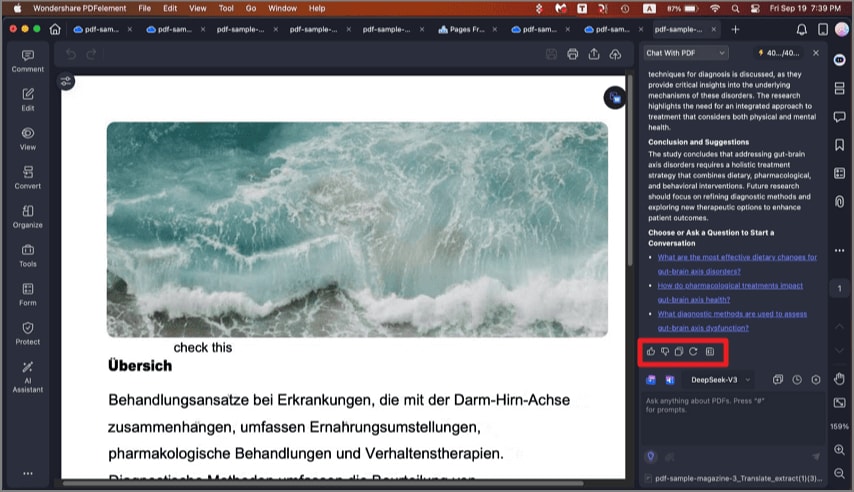The height and width of the screenshot is (492, 854).
Task: Open chat history clock icon
Action: pyautogui.click(x=797, y=380)
